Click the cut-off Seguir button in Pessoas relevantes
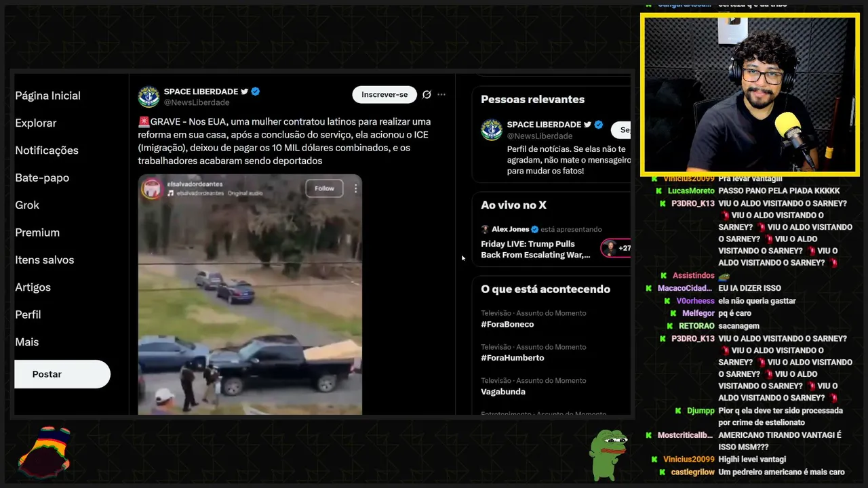 click(x=621, y=129)
